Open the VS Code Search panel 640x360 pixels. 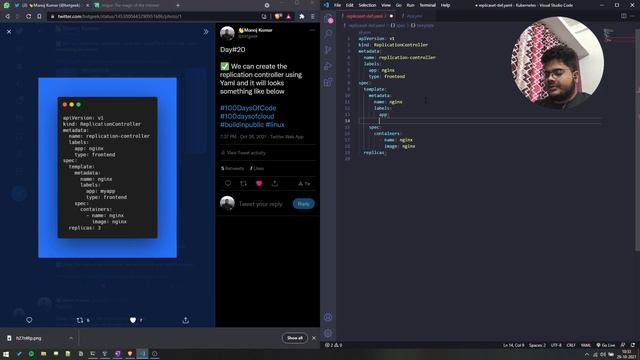(x=328, y=34)
